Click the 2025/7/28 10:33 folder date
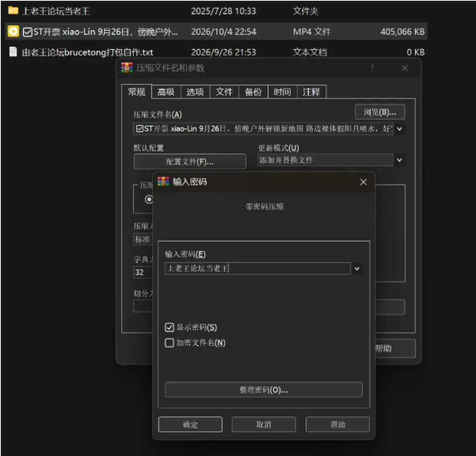The width and height of the screenshot is (476, 456). pos(224,11)
